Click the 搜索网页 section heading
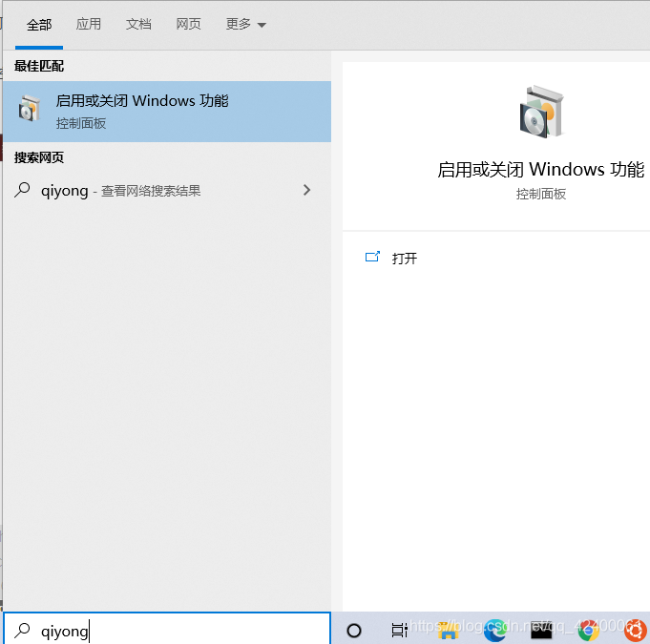 click(39, 157)
